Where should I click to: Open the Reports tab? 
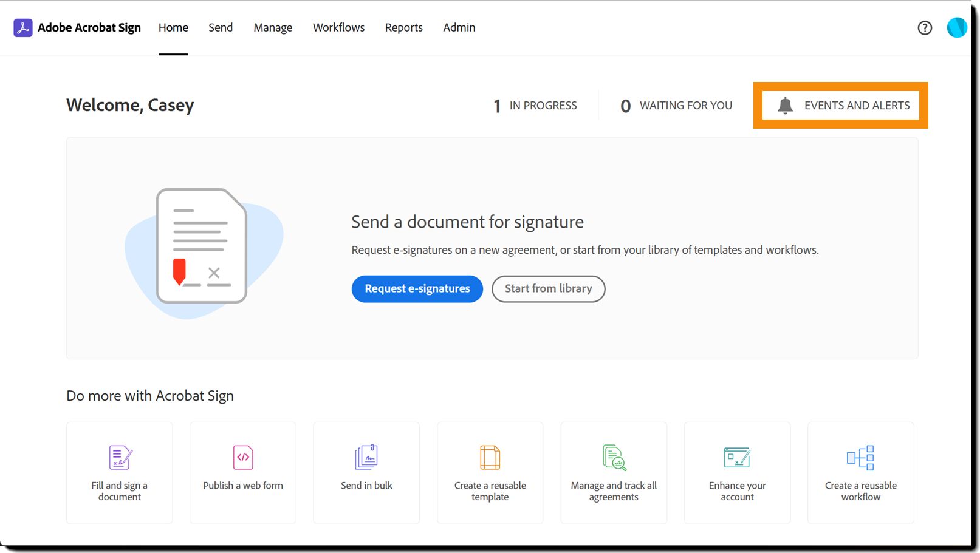(403, 28)
